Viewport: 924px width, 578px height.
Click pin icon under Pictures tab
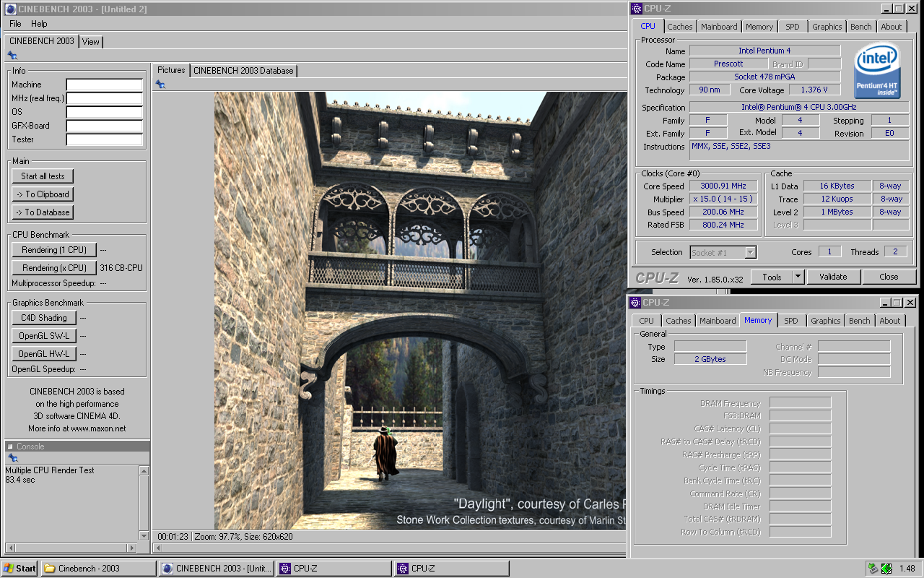point(160,85)
